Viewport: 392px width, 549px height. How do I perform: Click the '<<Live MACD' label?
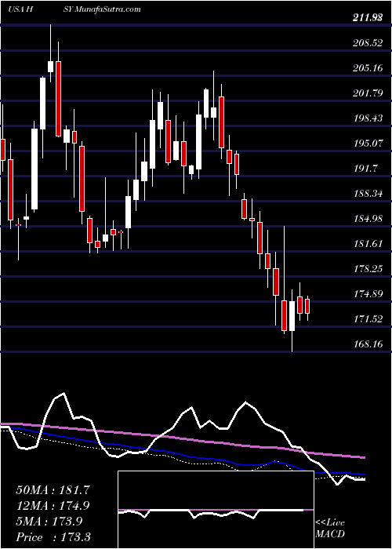click(x=330, y=529)
